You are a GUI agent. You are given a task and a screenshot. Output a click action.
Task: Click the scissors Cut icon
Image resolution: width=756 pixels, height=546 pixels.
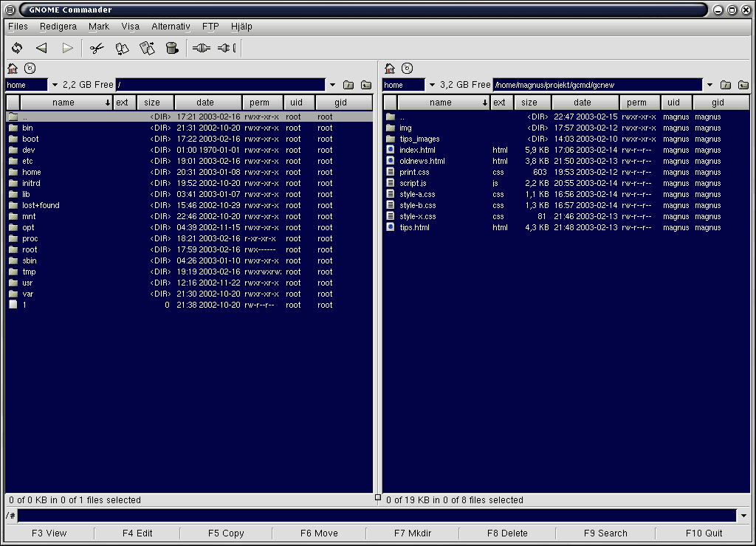pos(96,49)
